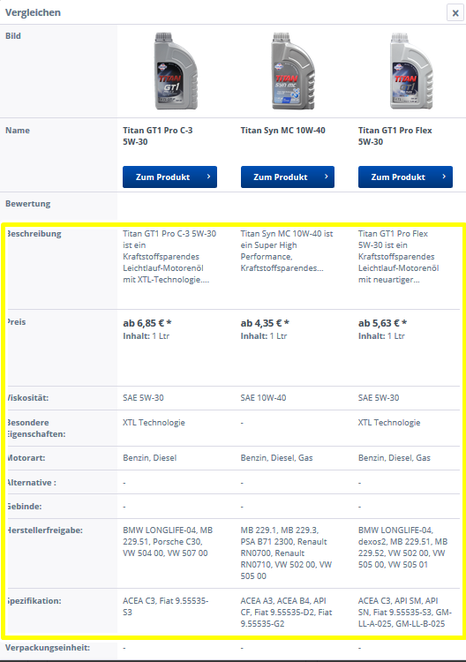
Task: Click the Titan GT1 Pro Flex bottle image
Action: click(411, 71)
